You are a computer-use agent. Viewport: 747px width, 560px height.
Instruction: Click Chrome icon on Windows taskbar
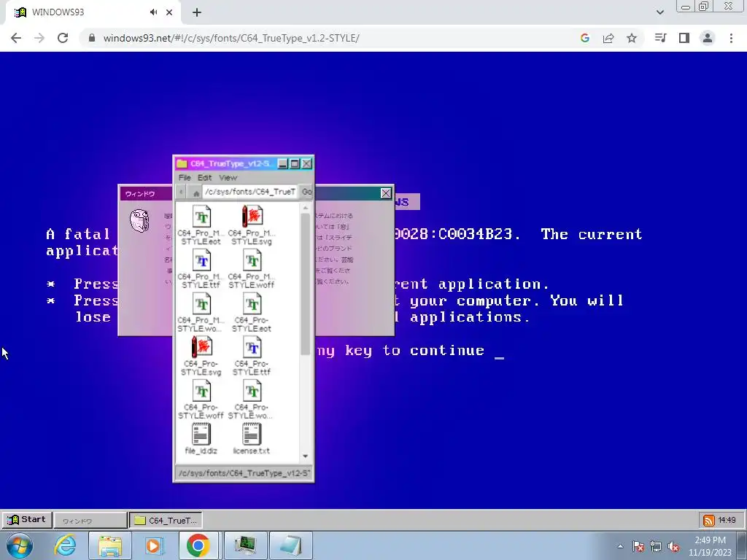(198, 545)
